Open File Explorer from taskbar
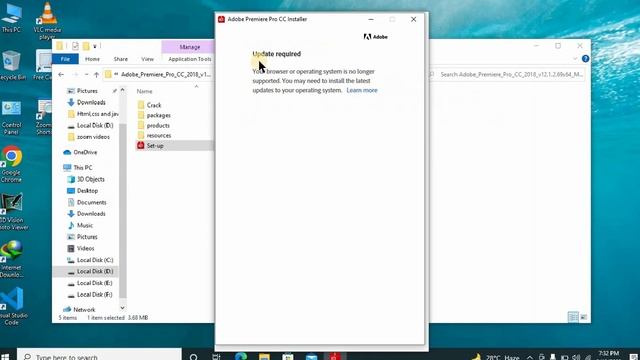This screenshot has width=640, height=360. [264, 356]
